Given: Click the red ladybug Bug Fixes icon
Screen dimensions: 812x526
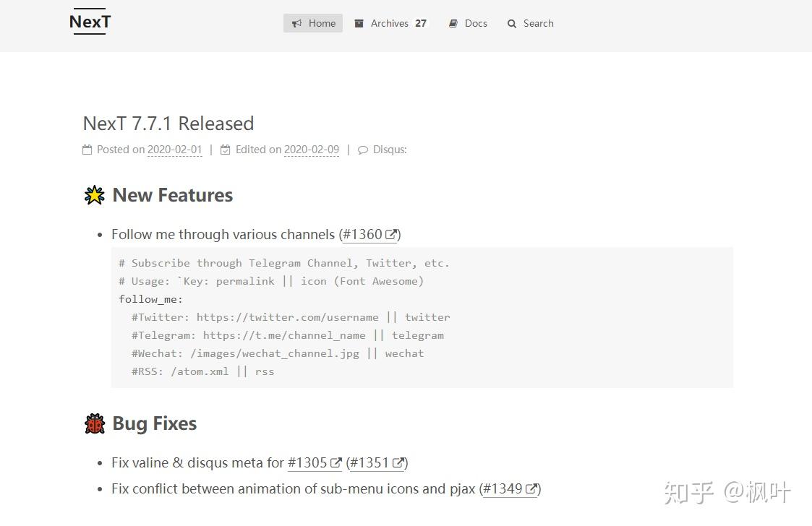Looking at the screenshot, I should click(95, 423).
